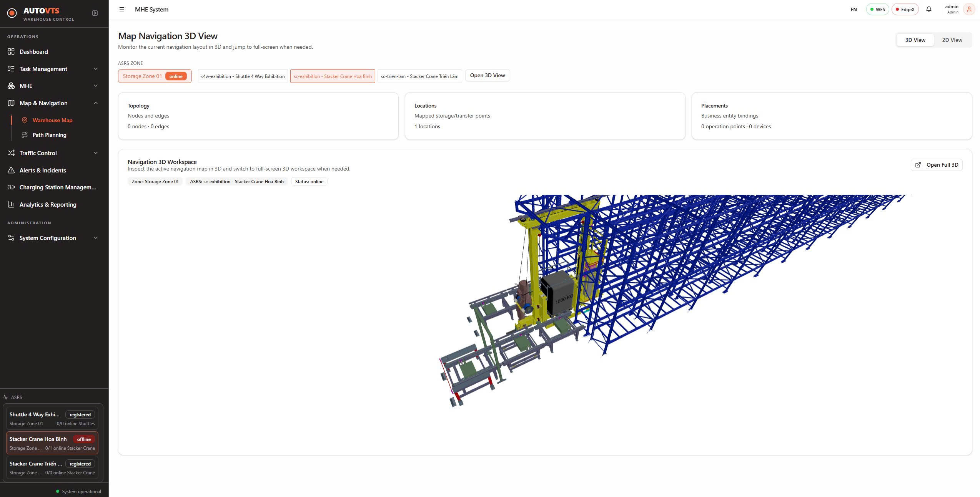Viewport: 980px width, 497px height.
Task: Click the Analytics & Reporting chart icon
Action: tap(11, 204)
